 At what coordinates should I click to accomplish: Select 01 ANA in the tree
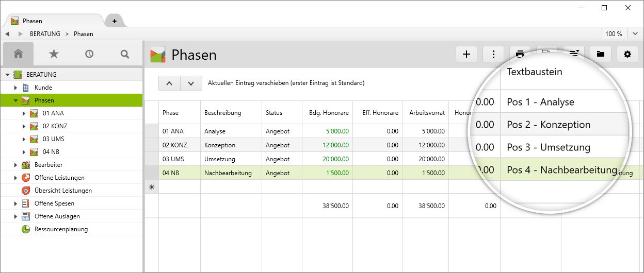click(53, 113)
